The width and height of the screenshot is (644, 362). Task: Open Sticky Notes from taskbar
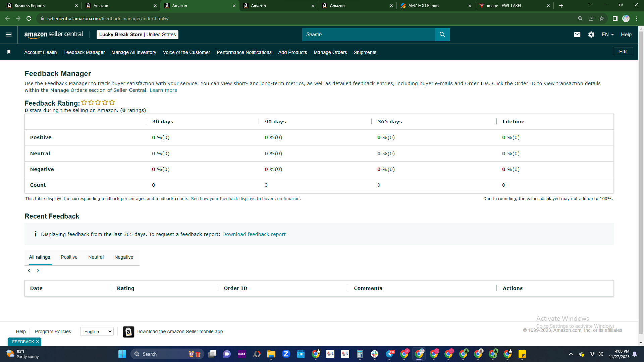tap(522, 354)
